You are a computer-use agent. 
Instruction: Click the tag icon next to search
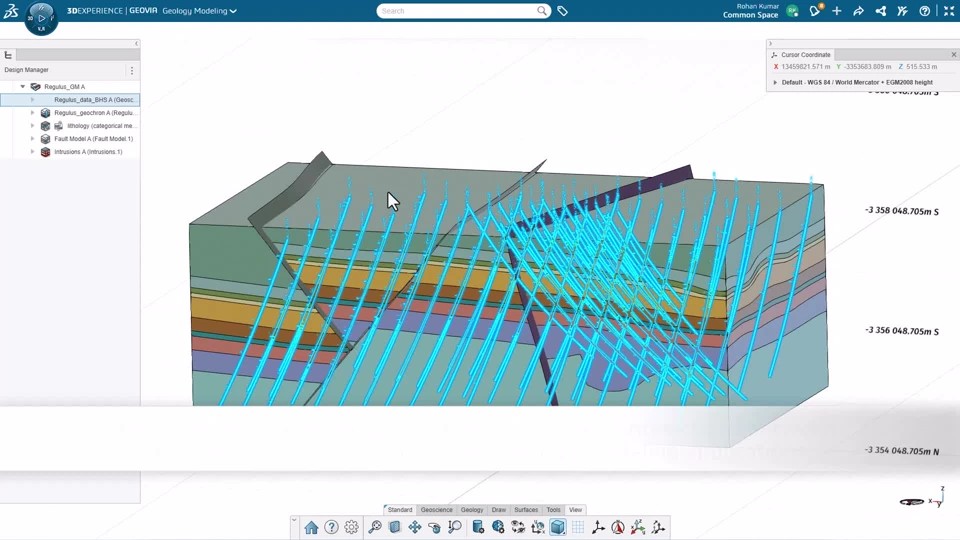[x=562, y=11]
